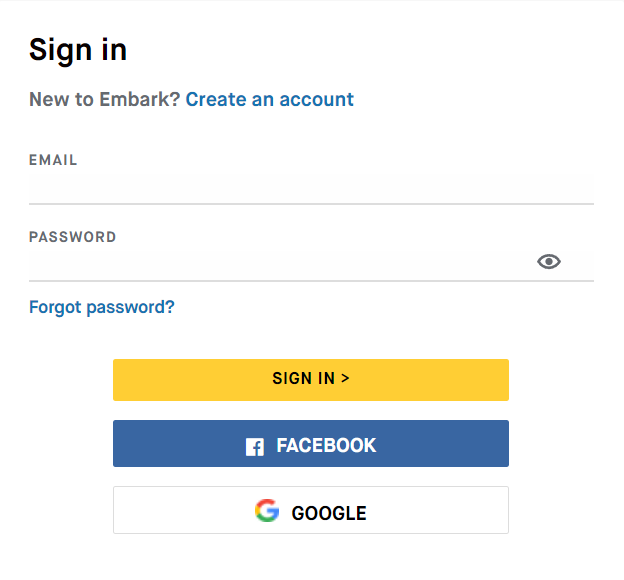
Task: Click the New to Embark? text
Action: 105,99
